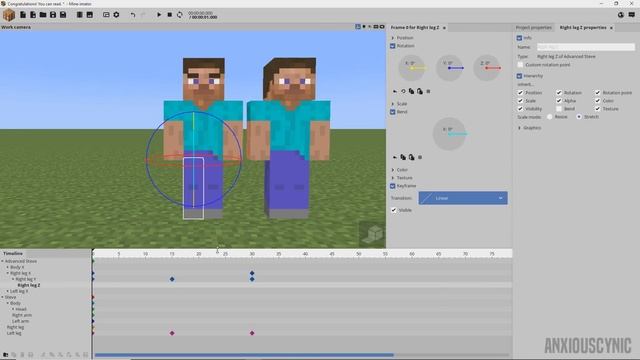Uncheck inherit Rotation point
Viewport: 640px width, 360px height.
coord(598,93)
